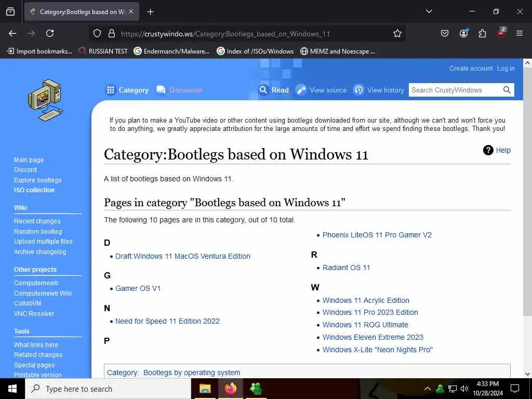Screen dimensions: 532x399
Task: Open the Endermanch/Malware bookmark
Action: (171, 51)
